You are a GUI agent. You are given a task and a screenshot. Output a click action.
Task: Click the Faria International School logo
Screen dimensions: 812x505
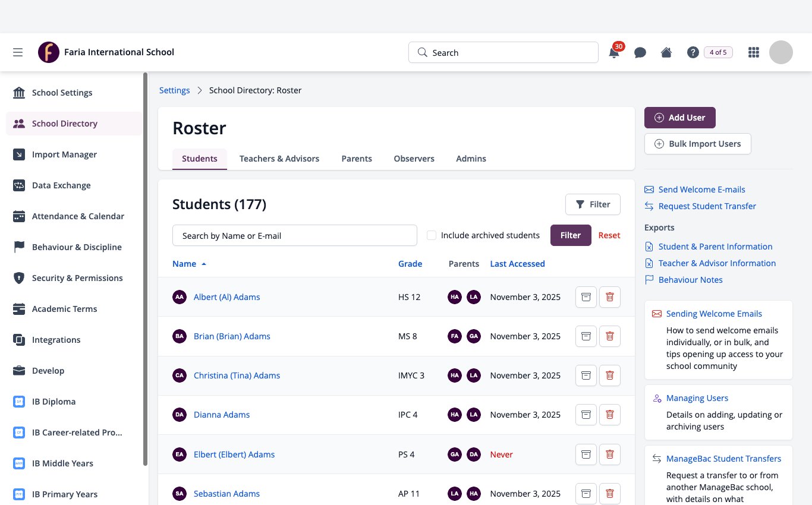click(49, 52)
